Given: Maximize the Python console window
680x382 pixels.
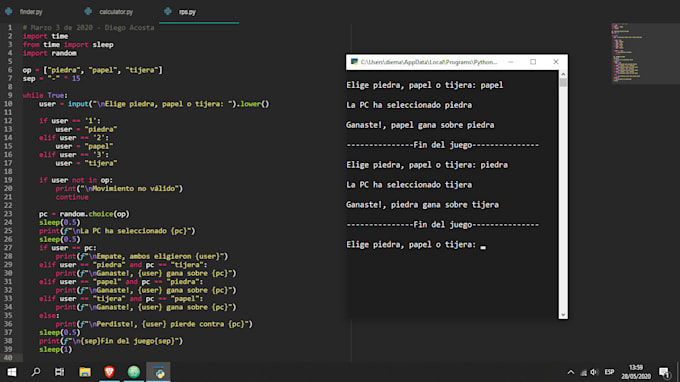Looking at the screenshot, I should click(533, 62).
